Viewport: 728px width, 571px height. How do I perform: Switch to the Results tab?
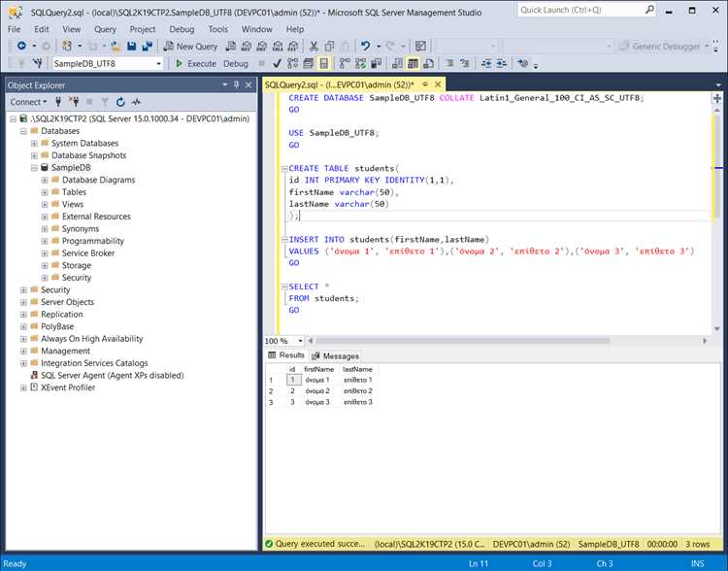click(286, 355)
